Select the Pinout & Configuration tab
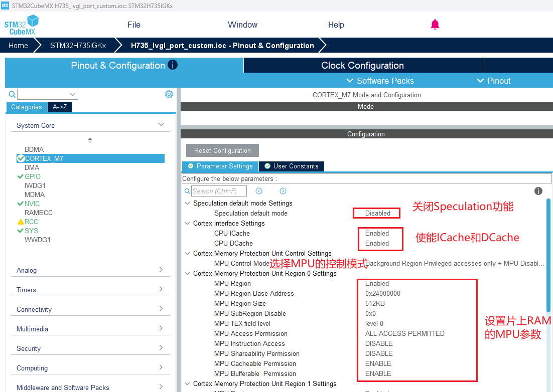Image resolution: width=553 pixels, height=392 pixels. 124,66
